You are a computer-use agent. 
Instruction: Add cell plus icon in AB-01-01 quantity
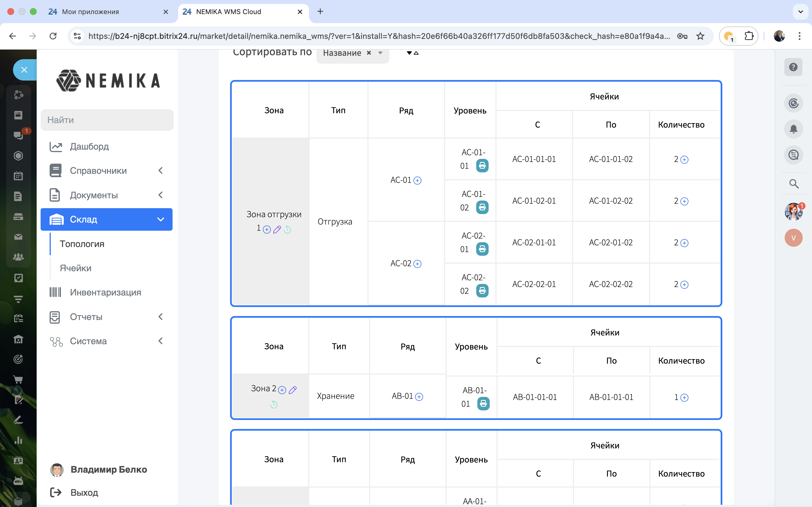pos(685,398)
